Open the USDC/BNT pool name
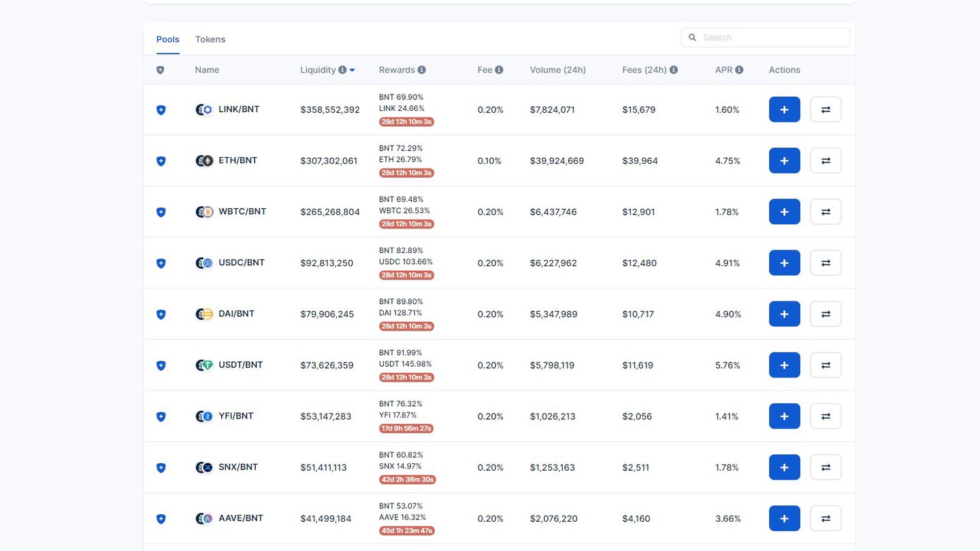 (242, 263)
